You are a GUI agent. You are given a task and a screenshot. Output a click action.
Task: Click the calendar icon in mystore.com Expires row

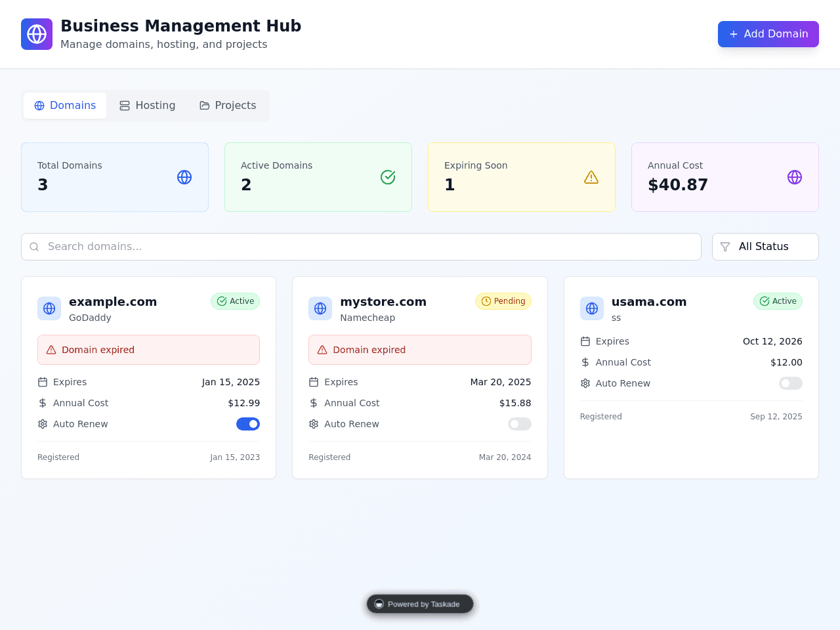(x=314, y=382)
